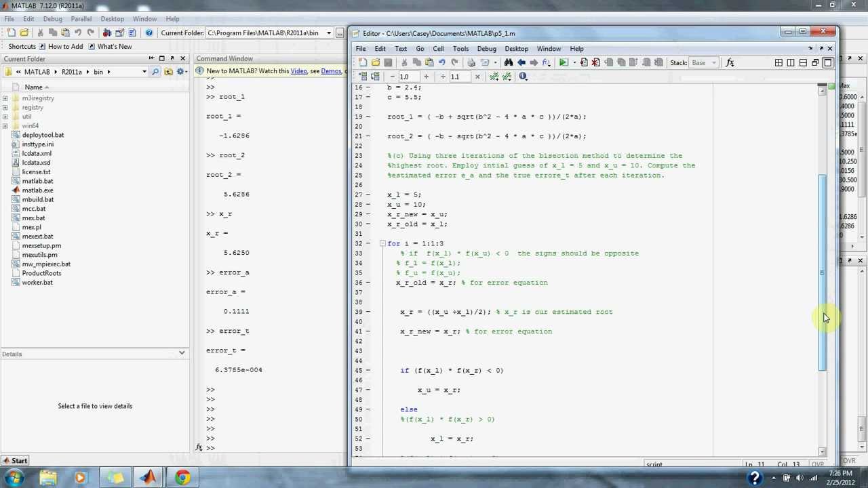Expand the m3iregistry folder
868x488 pixels.
tap(5, 98)
